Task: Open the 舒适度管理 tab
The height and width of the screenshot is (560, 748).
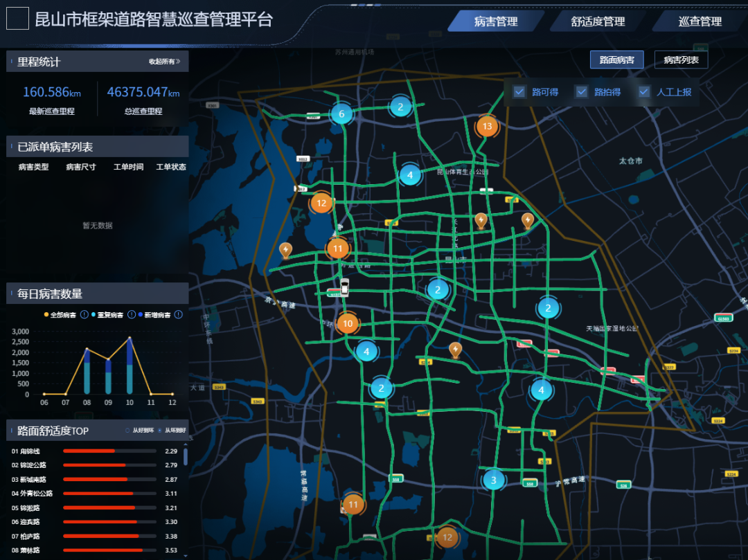Action: (598, 21)
